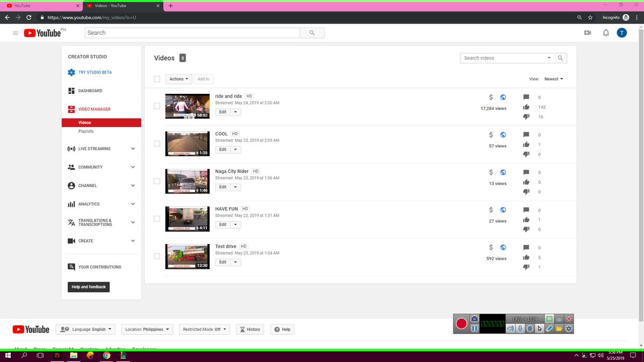
Task: Tick checkbox for COOL video
Action: pos(157,143)
